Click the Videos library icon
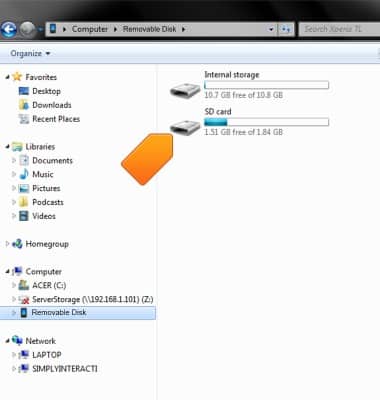Screen dimensions: 380x400 tap(24, 216)
